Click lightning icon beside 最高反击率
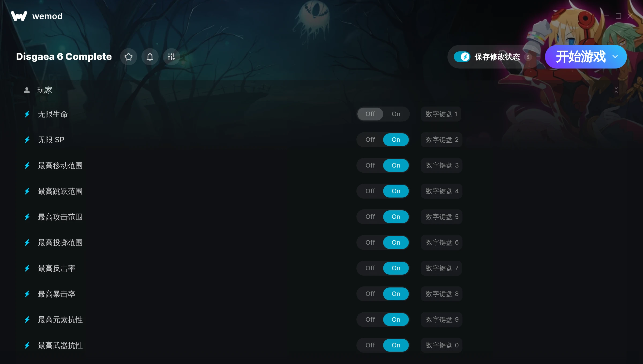This screenshot has width=643, height=364. click(x=27, y=268)
